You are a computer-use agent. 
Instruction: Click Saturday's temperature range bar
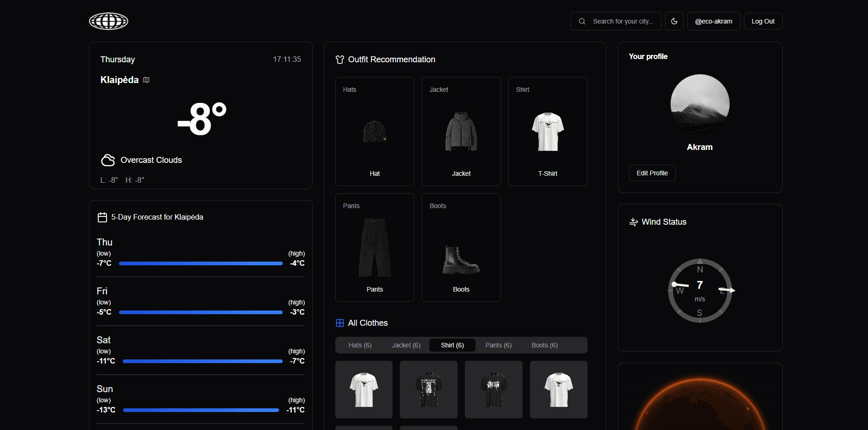202,361
